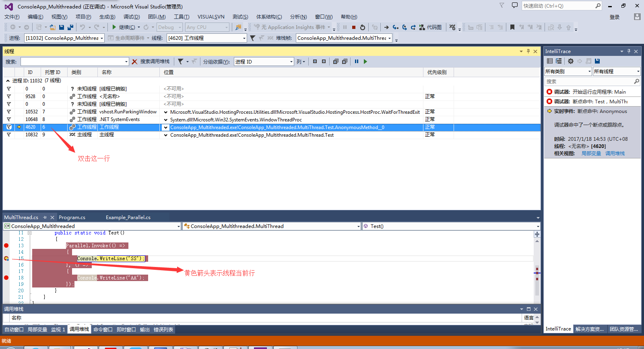This screenshot has width=644, height=349.
Task: Toggle flag for thread 10532 row
Action: (x=8, y=112)
